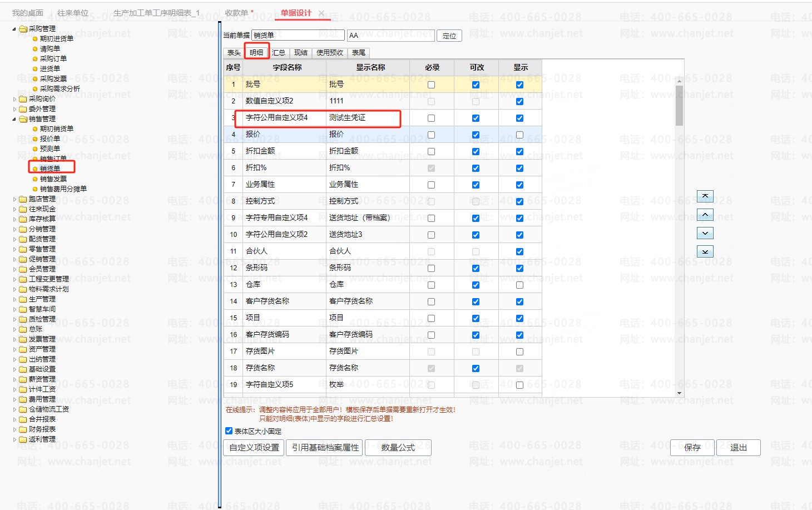This screenshot has width=812, height=510.
Task: Click the 保存 button
Action: coord(692,448)
